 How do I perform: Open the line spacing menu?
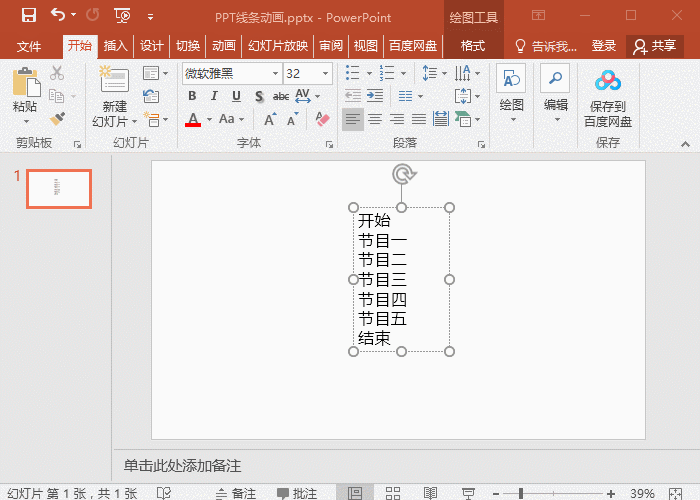(x=433, y=73)
